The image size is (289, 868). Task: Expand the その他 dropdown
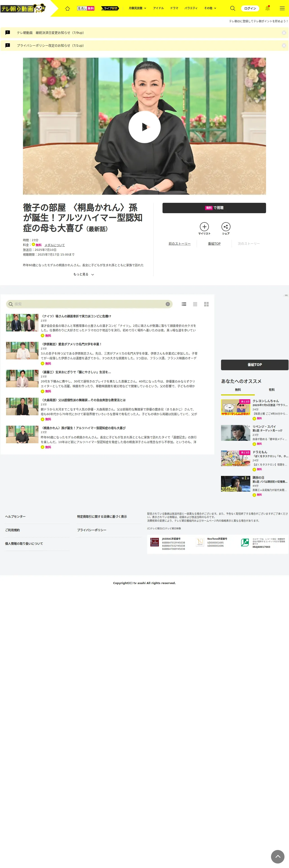pyautogui.click(x=210, y=8)
